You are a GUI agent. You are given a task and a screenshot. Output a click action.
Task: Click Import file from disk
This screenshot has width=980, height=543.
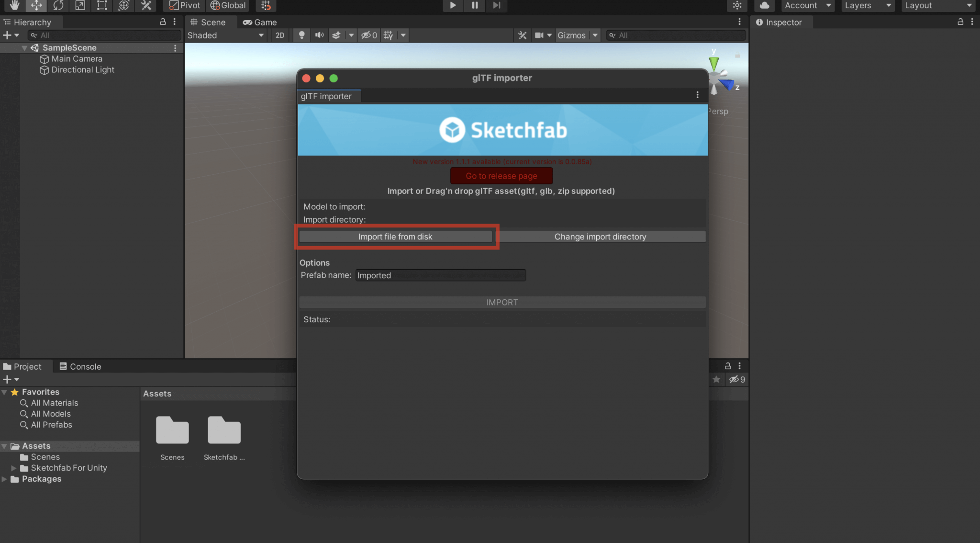[x=395, y=236]
